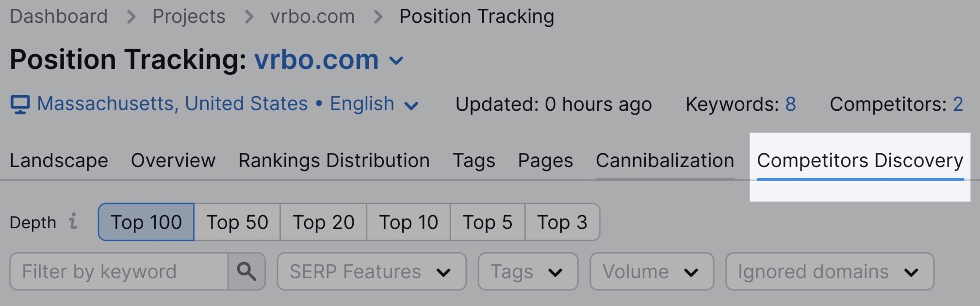Image resolution: width=980 pixels, height=306 pixels.
Task: Choose Top 3 depth
Action: (562, 222)
